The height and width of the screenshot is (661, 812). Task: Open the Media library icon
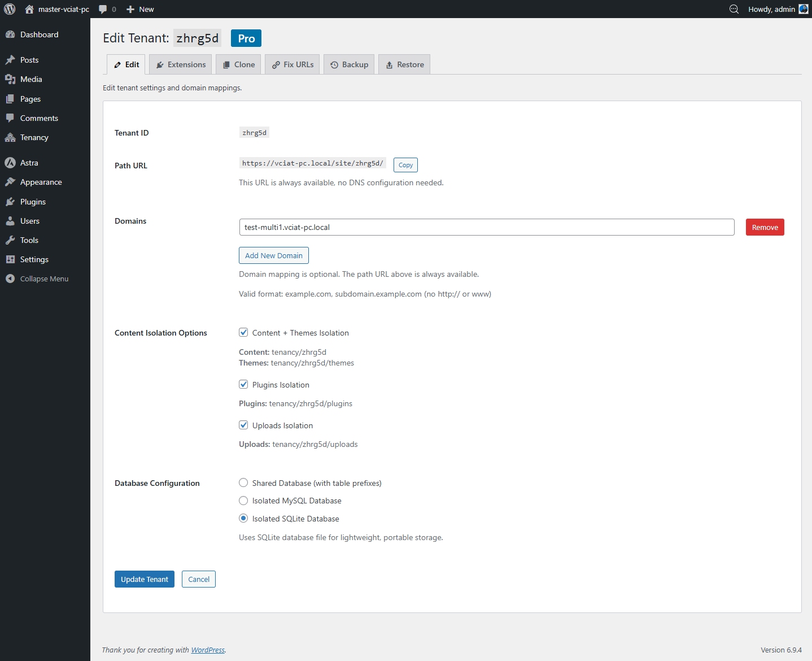coord(11,79)
